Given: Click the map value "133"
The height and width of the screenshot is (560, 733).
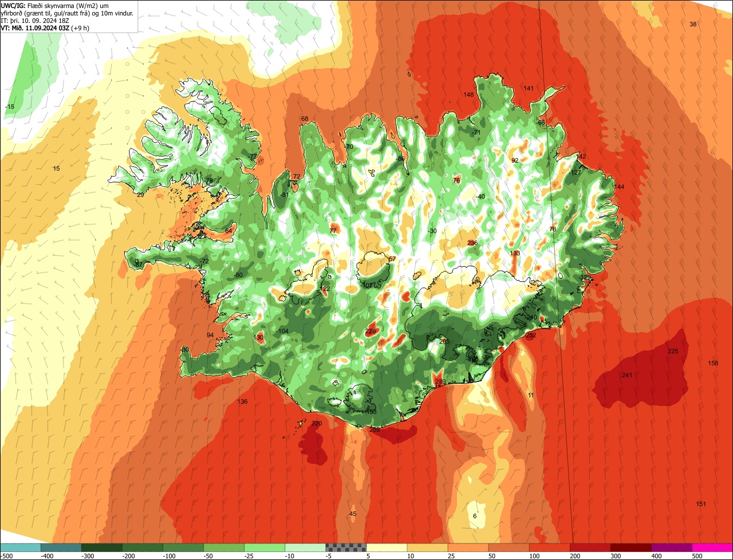Looking at the screenshot, I should click(x=515, y=253).
